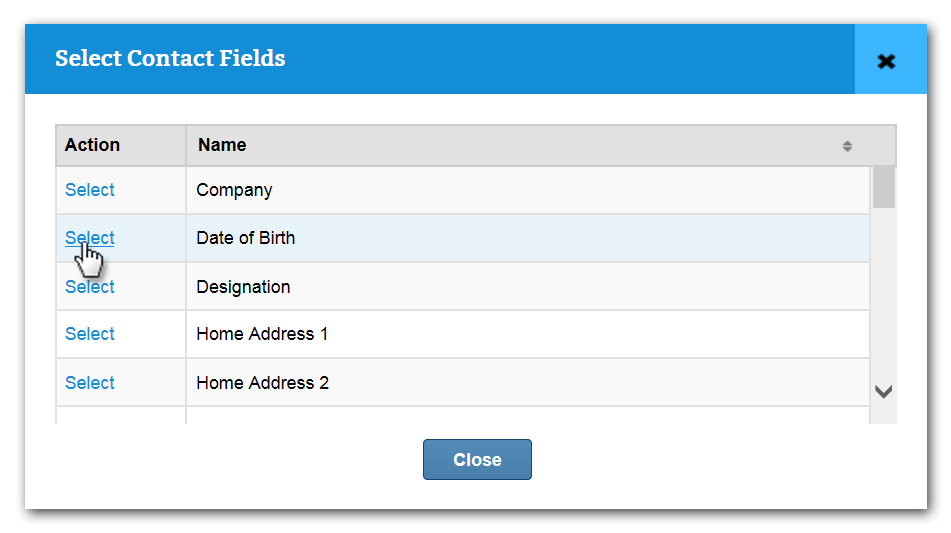
Task: Click the Select link for Home Address 2
Action: [x=90, y=383]
